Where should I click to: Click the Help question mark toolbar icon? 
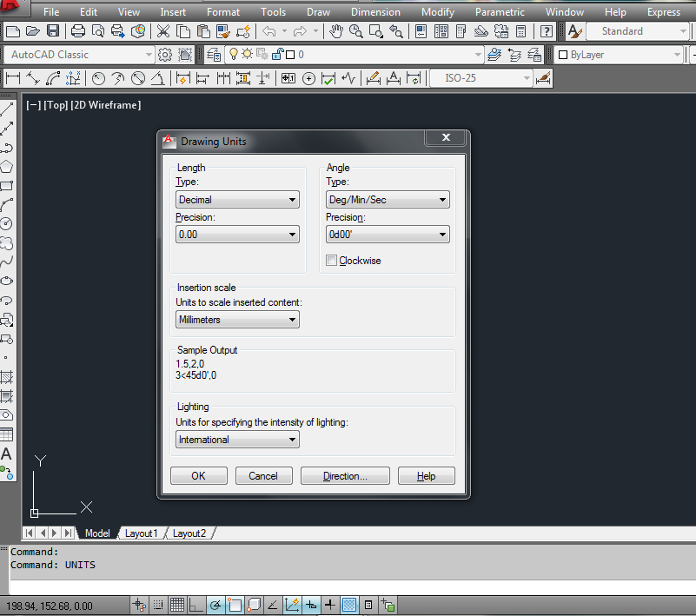coord(547,31)
